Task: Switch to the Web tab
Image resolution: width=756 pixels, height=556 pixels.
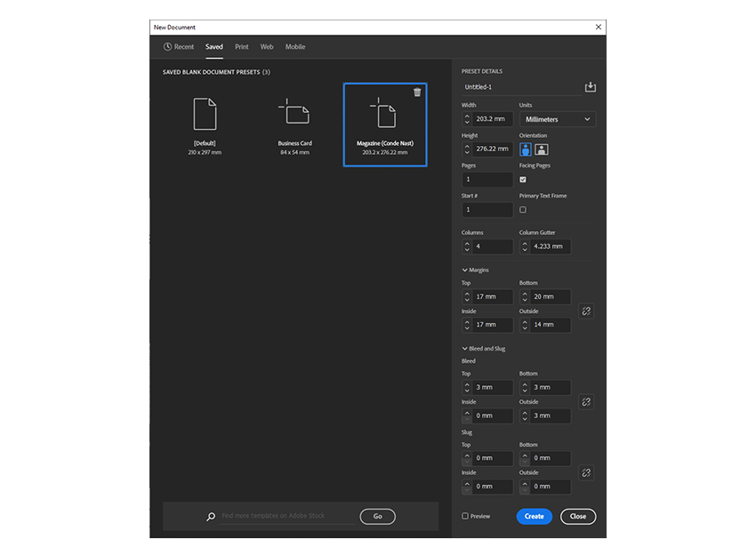Action: coord(267,47)
